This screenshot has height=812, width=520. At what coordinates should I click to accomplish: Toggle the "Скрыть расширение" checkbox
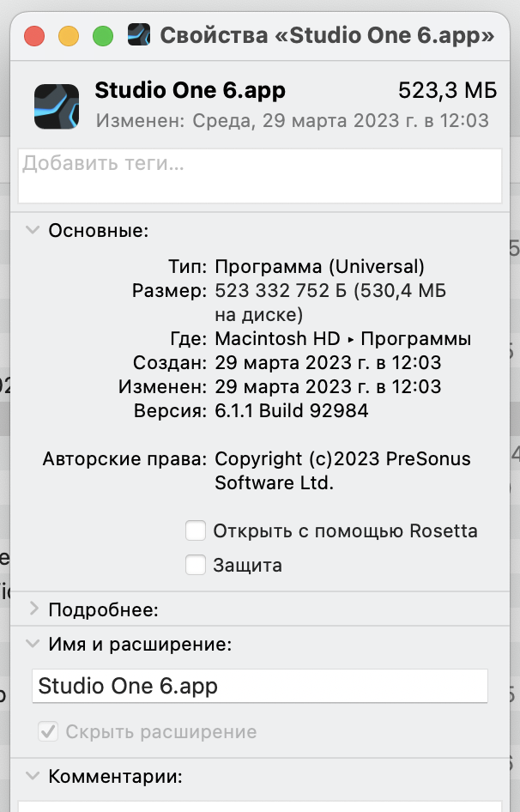tap(49, 732)
